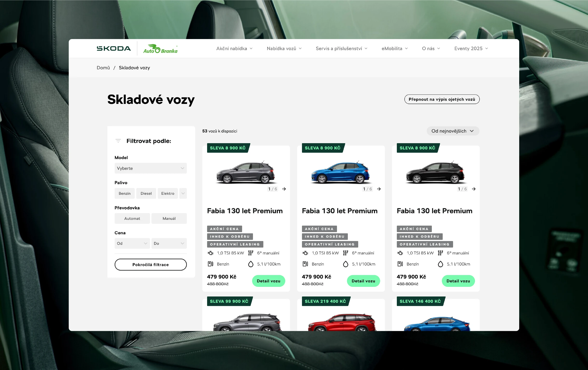This screenshot has width=588, height=370.
Task: Expand more fuel types chevron after Elektro
Action: (183, 193)
